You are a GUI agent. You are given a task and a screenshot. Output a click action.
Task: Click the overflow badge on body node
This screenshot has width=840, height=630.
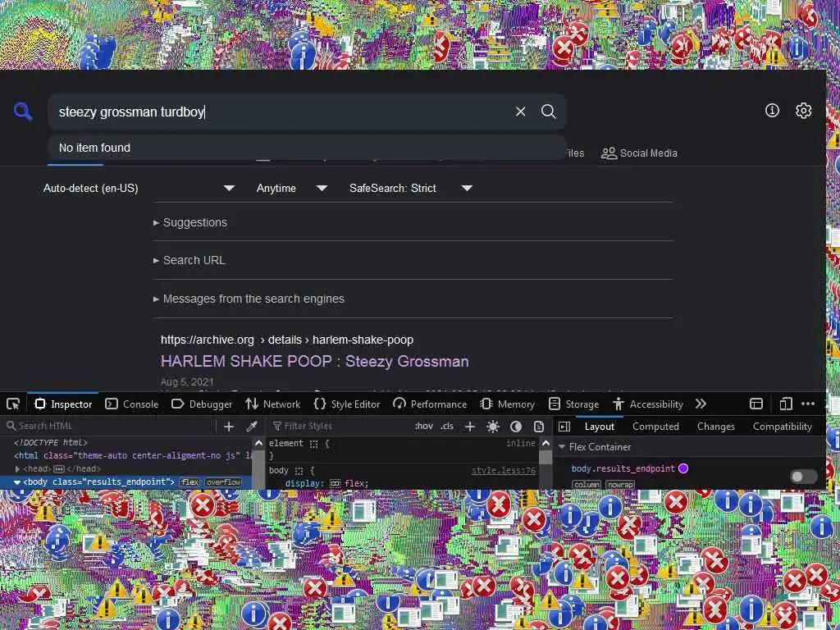click(223, 482)
